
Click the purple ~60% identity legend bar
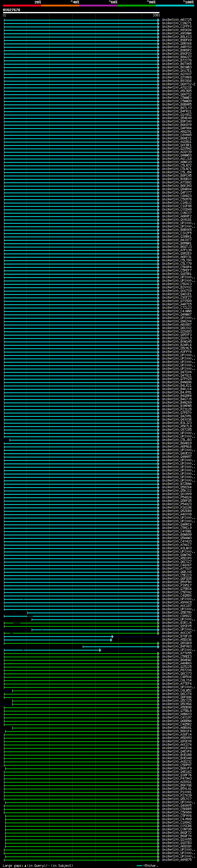click(98, 6)
